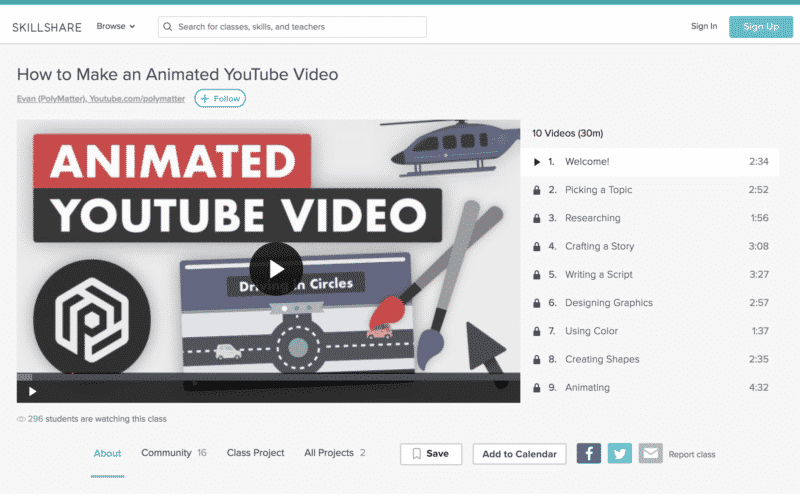
Task: Select the Picking a Topic lesson title
Action: (x=598, y=190)
